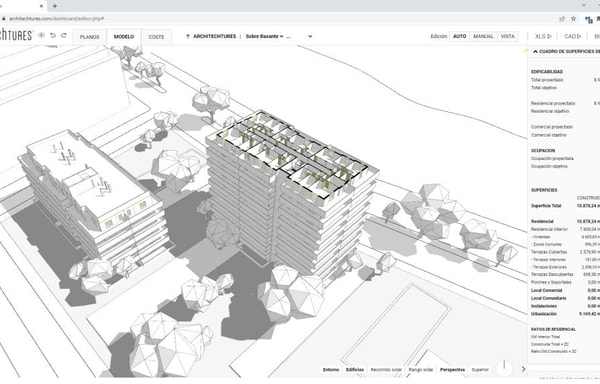Undo the last model change
Image resolution: width=600 pixels, height=384 pixels.
tap(53, 36)
